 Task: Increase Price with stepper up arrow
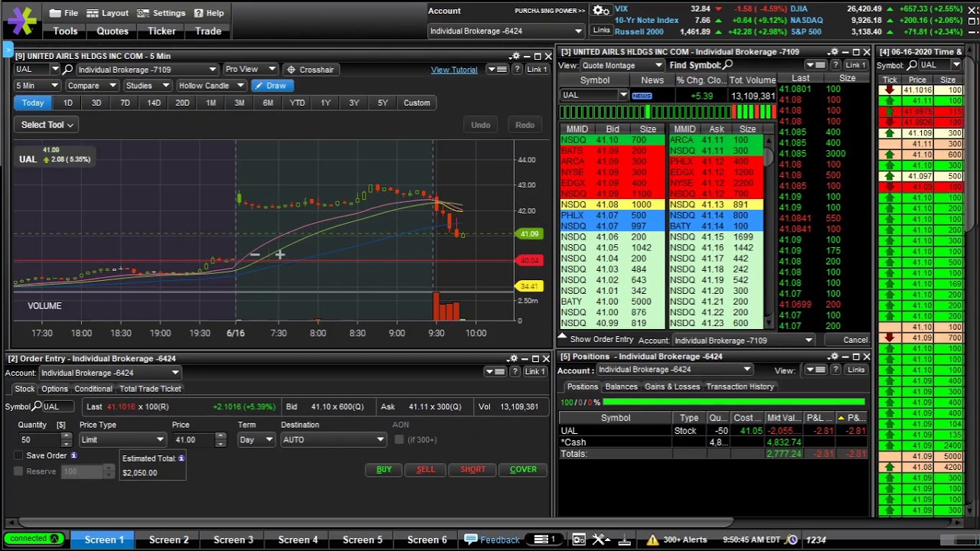(220, 436)
